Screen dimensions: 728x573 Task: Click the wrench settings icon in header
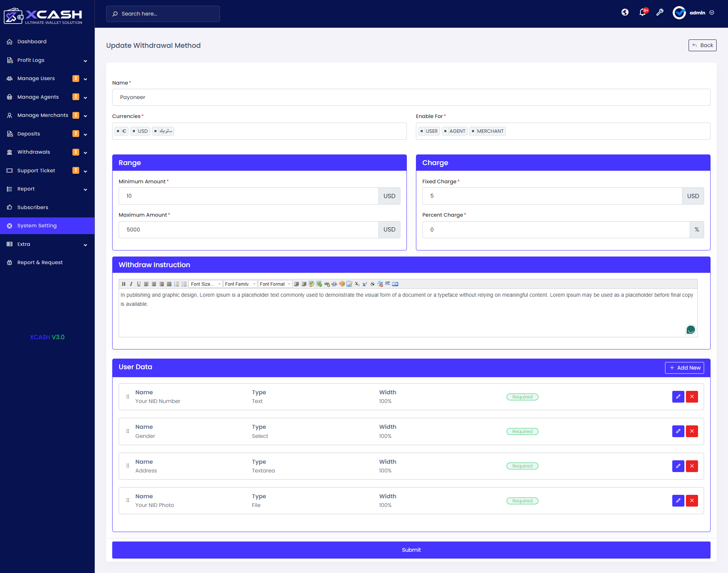(x=660, y=13)
